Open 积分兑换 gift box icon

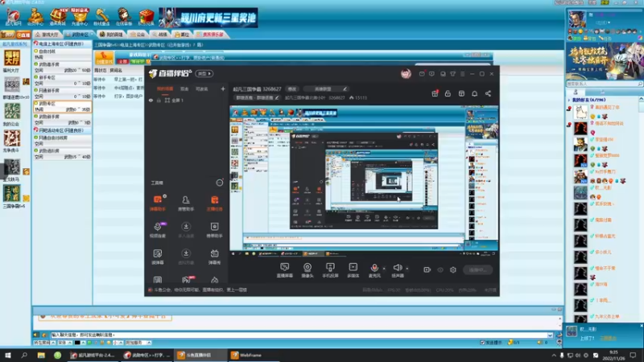pyautogui.click(x=147, y=17)
